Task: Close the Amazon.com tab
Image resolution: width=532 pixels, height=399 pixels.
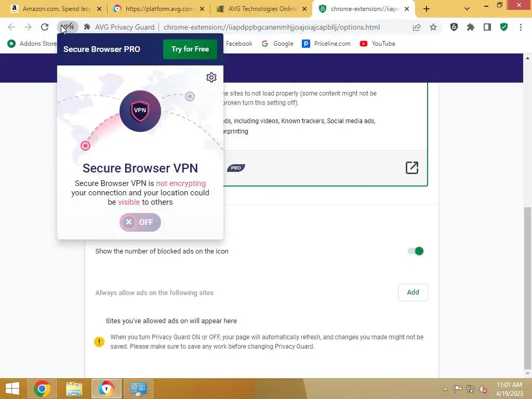Action: (99, 9)
